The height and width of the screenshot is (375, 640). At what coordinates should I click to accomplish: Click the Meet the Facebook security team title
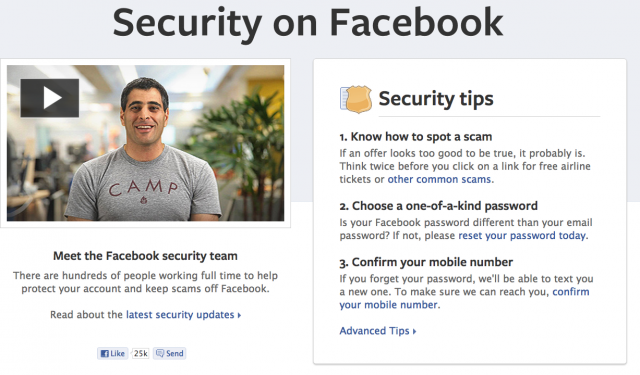click(145, 256)
